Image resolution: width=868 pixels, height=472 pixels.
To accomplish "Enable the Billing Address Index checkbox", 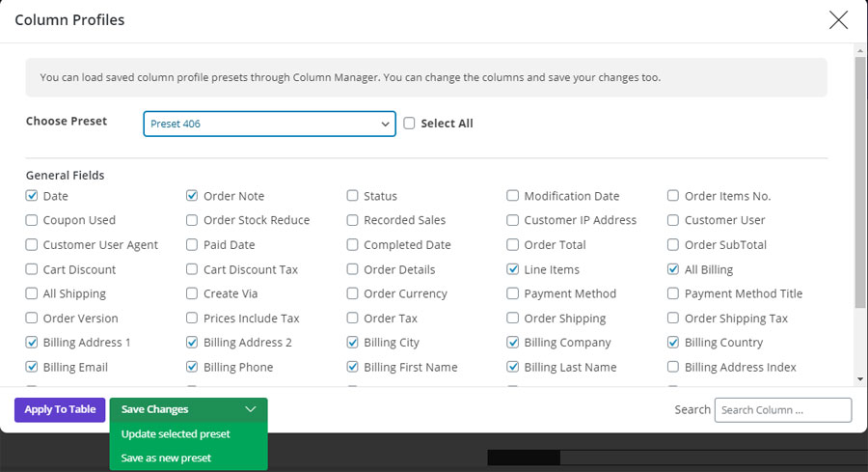I will pyautogui.click(x=674, y=367).
